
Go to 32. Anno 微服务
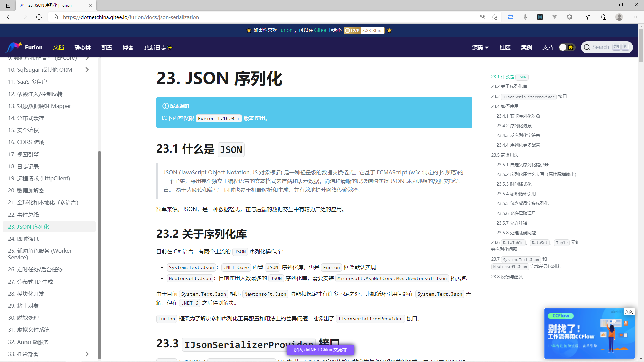(x=29, y=342)
